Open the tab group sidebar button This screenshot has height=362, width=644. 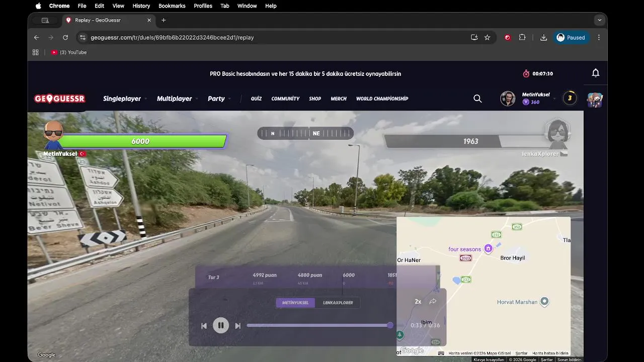coord(45,20)
